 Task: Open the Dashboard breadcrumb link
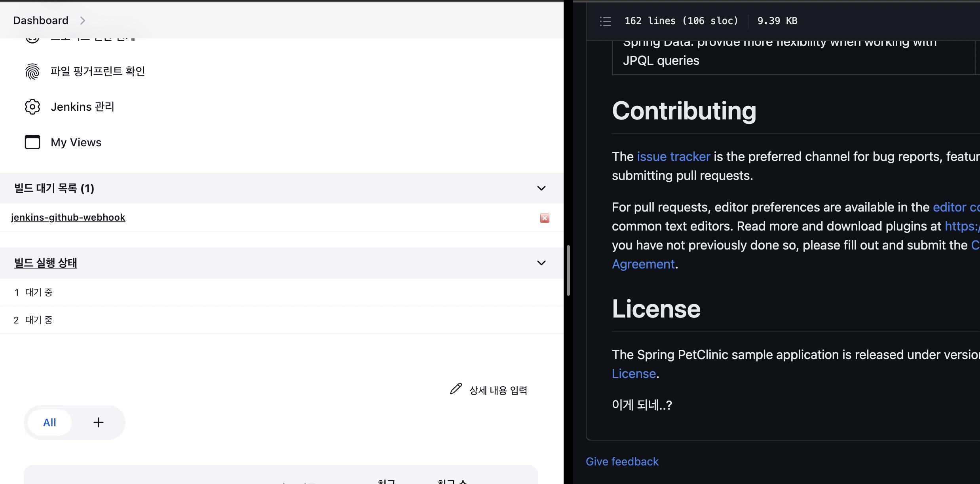click(41, 21)
